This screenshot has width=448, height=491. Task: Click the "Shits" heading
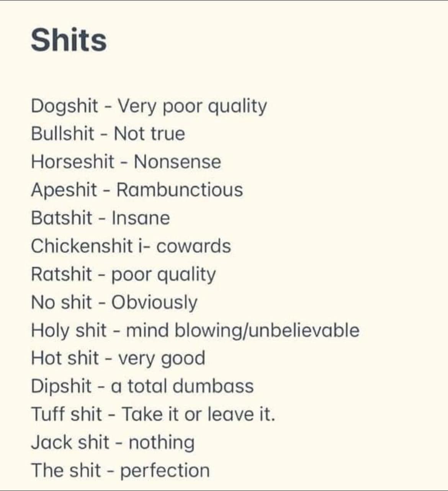point(69,40)
